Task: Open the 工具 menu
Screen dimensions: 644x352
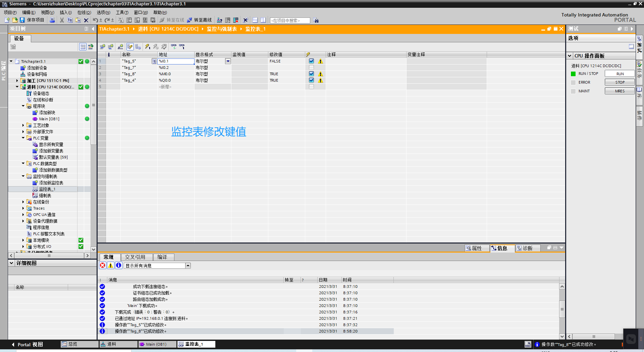Action: pyautogui.click(x=122, y=12)
